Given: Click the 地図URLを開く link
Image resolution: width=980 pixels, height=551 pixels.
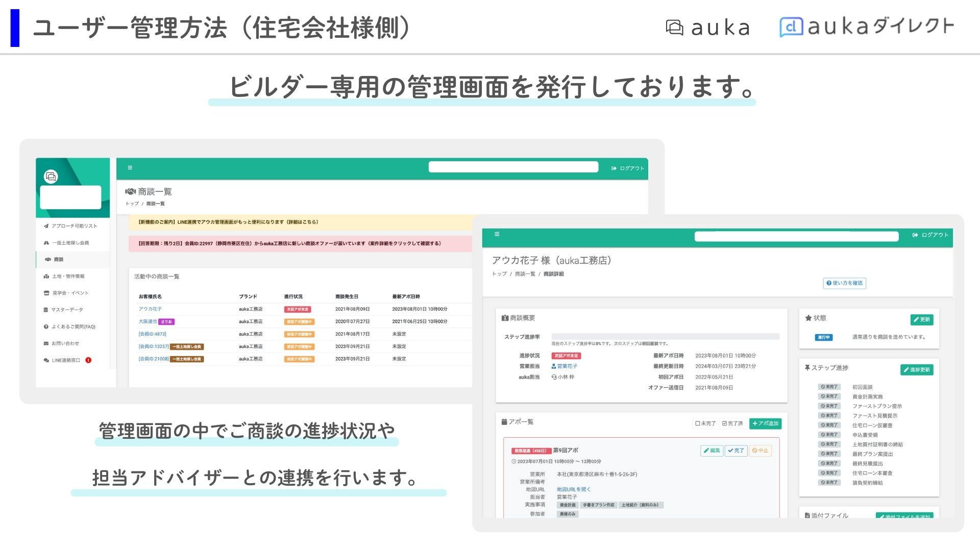Looking at the screenshot, I should click(x=573, y=489).
